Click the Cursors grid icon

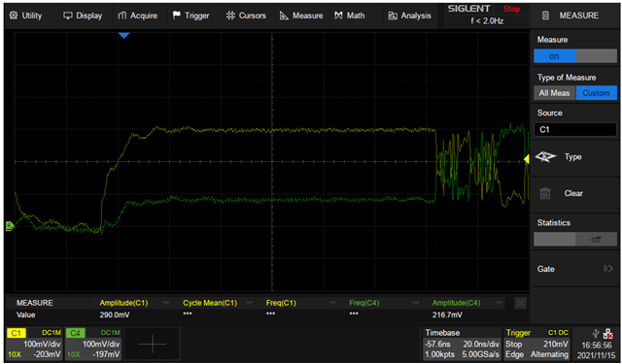pyautogui.click(x=230, y=16)
